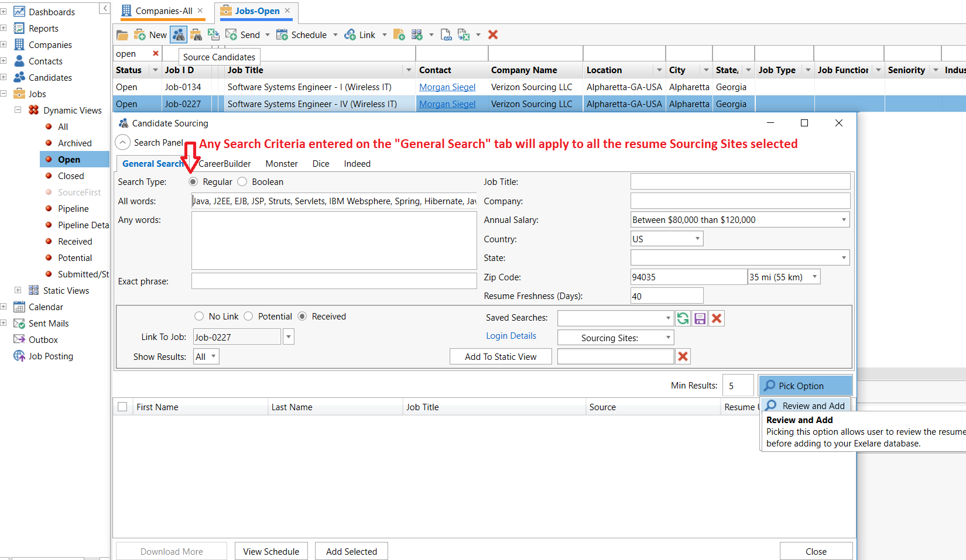Select the Boolean search type radio
This screenshot has height=560, width=966.
pos(242,182)
